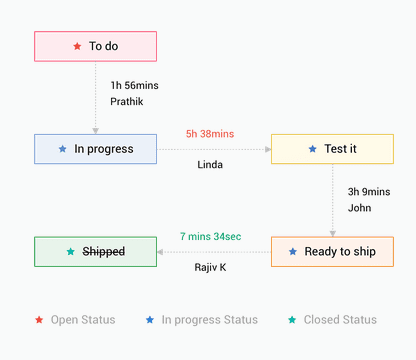
Task: Click assignee name Rajiv K
Action: (210, 267)
